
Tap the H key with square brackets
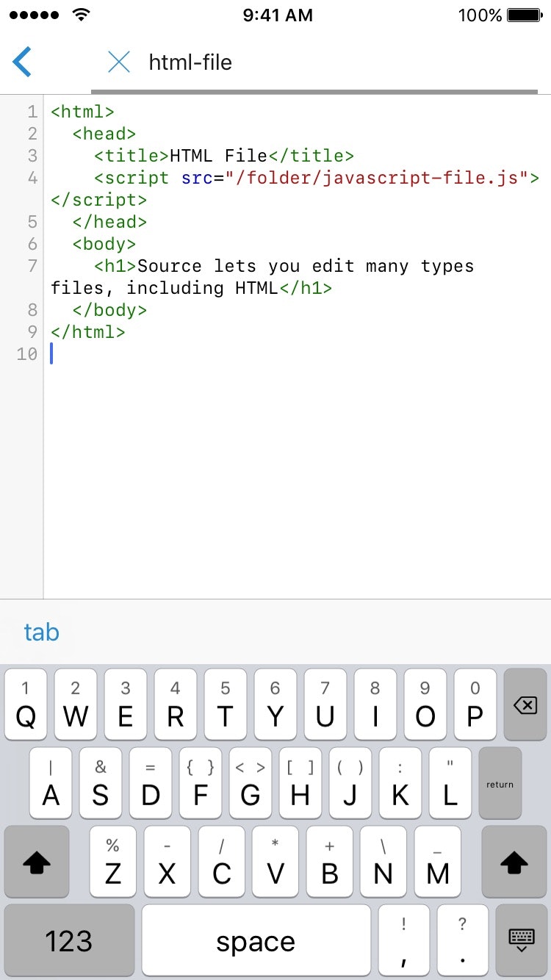(300, 783)
